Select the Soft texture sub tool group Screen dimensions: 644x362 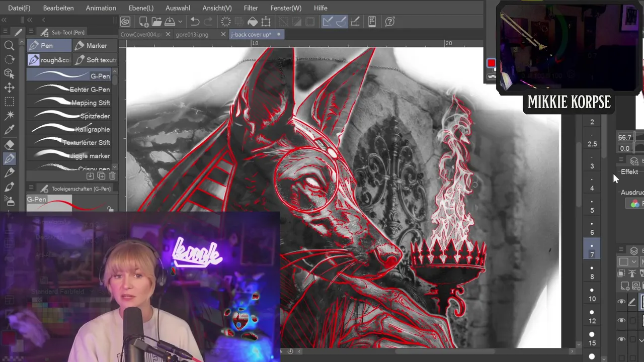tap(95, 60)
